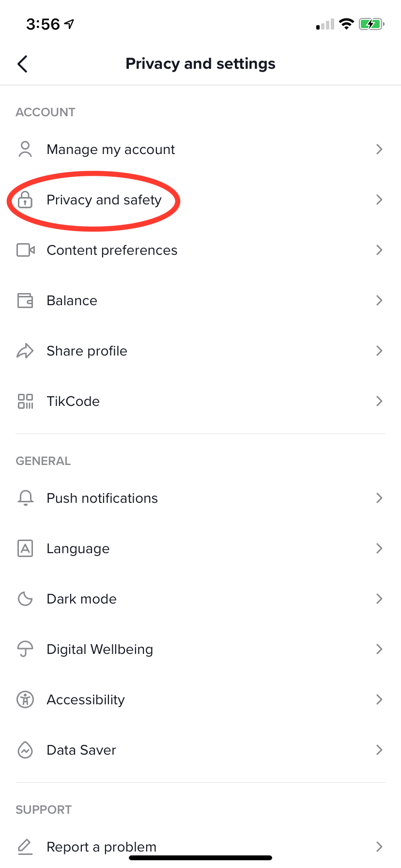Tap the bell icon for Push notifications

coord(25,498)
